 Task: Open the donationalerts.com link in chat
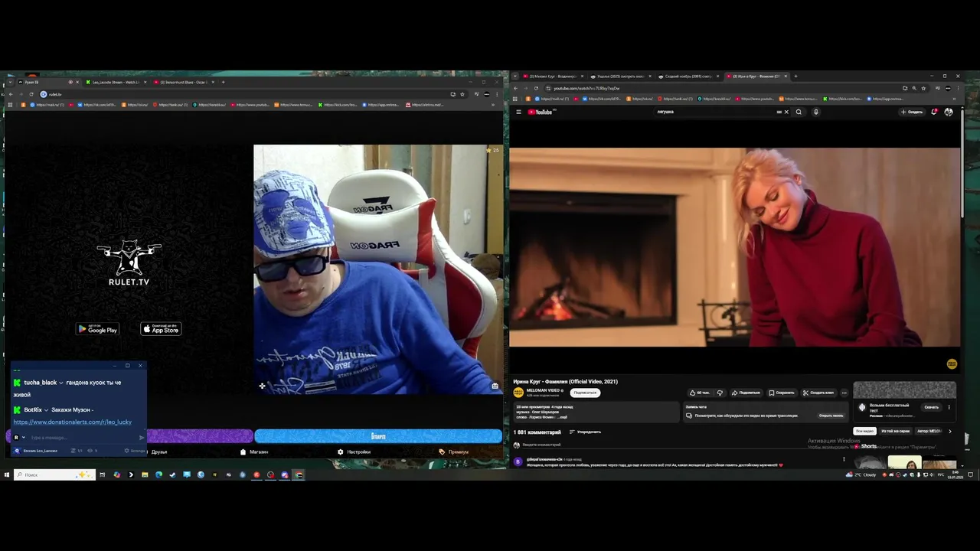[73, 422]
